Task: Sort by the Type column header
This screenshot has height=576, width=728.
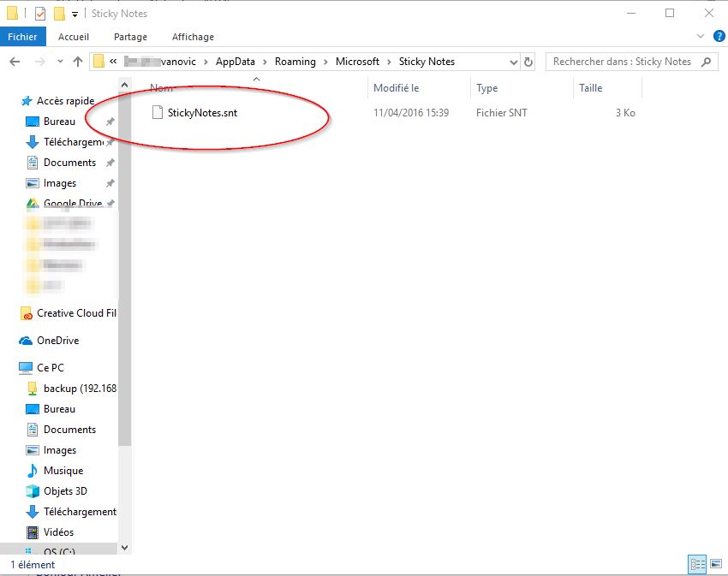Action: pyautogui.click(x=487, y=87)
